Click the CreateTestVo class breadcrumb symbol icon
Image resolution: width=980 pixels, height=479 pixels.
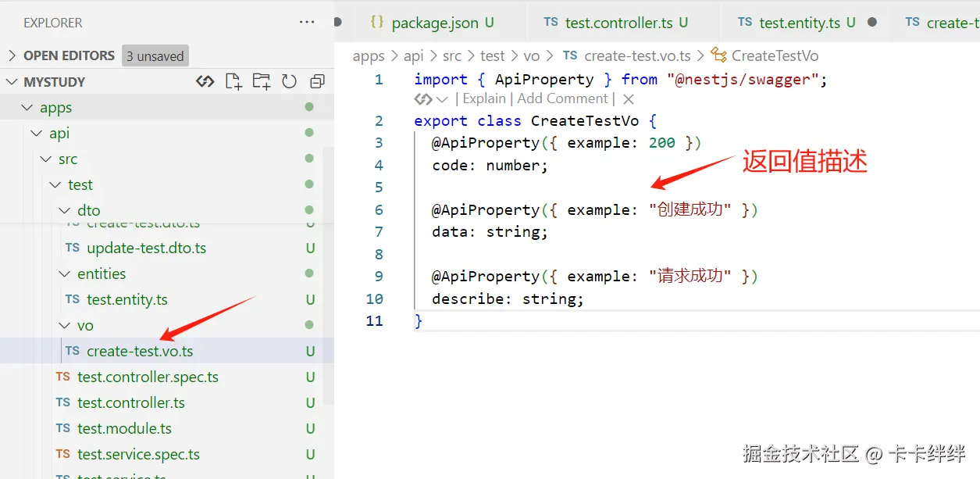(719, 55)
